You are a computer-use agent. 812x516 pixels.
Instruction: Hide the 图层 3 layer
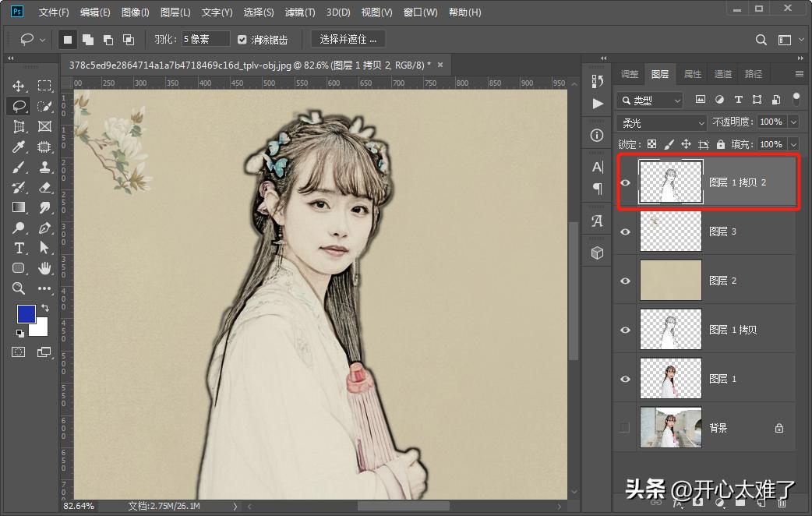click(x=625, y=231)
